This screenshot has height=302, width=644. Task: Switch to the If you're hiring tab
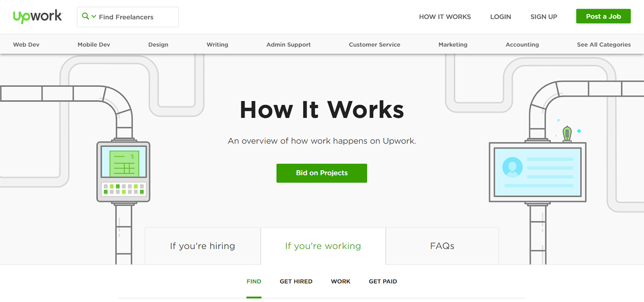[x=203, y=246]
